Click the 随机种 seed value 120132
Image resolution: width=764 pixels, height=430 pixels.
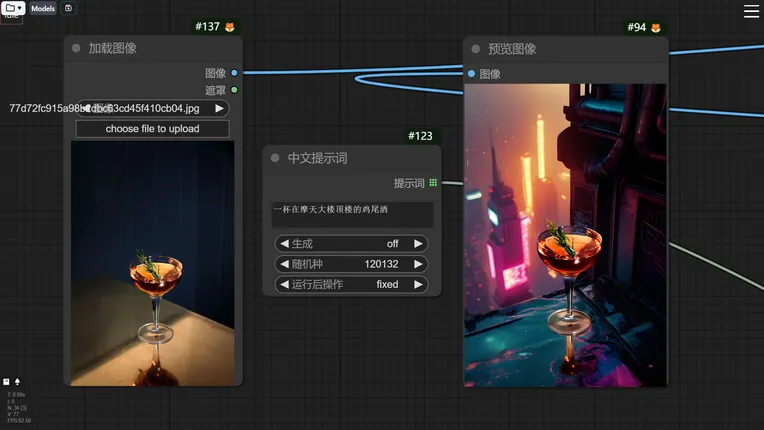coord(381,264)
